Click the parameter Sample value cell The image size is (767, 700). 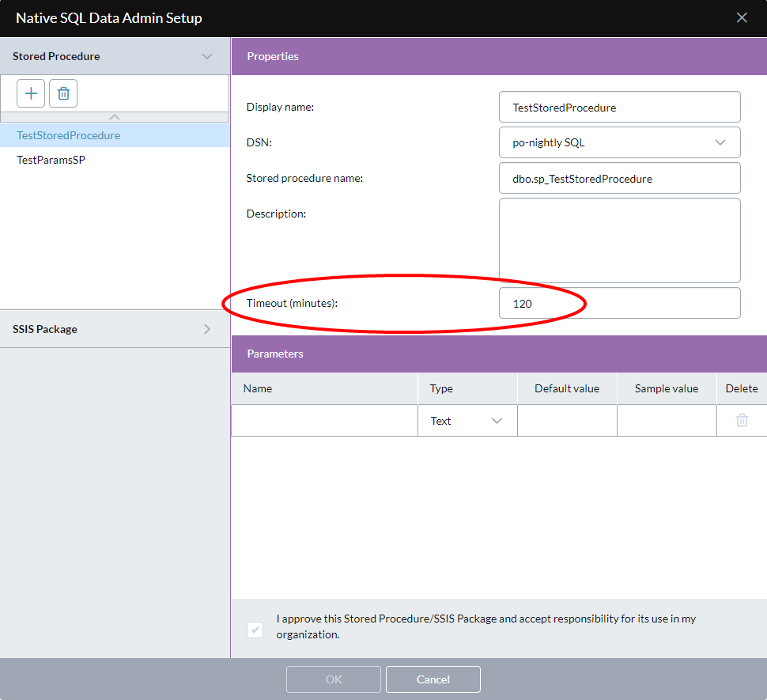[667, 421]
